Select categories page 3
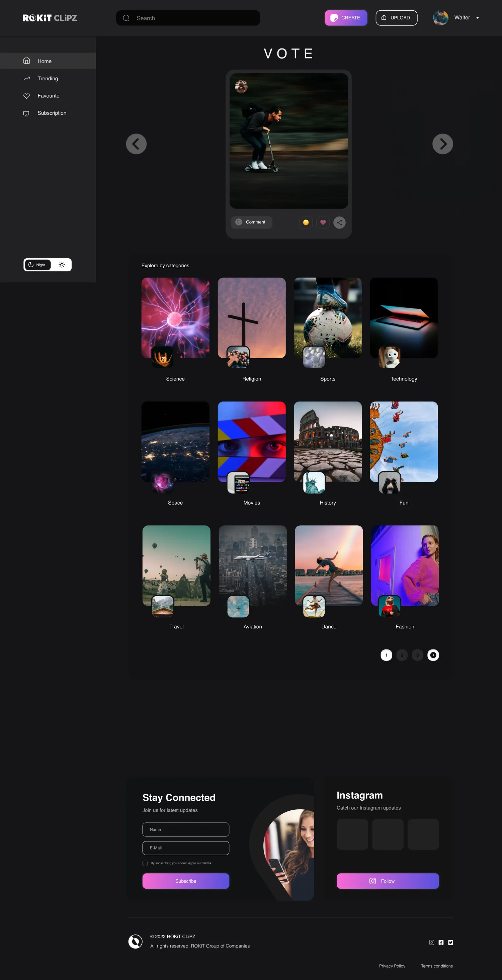Image resolution: width=502 pixels, height=980 pixels. point(418,655)
